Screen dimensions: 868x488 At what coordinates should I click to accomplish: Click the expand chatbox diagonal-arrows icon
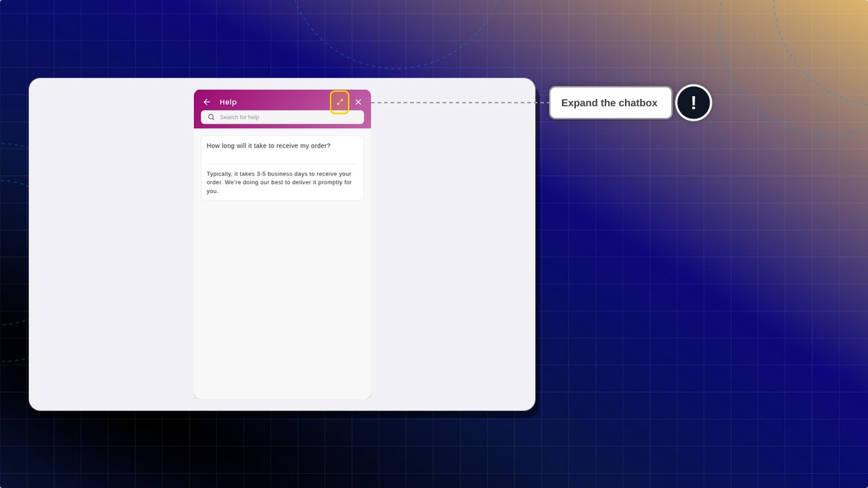[x=340, y=102]
